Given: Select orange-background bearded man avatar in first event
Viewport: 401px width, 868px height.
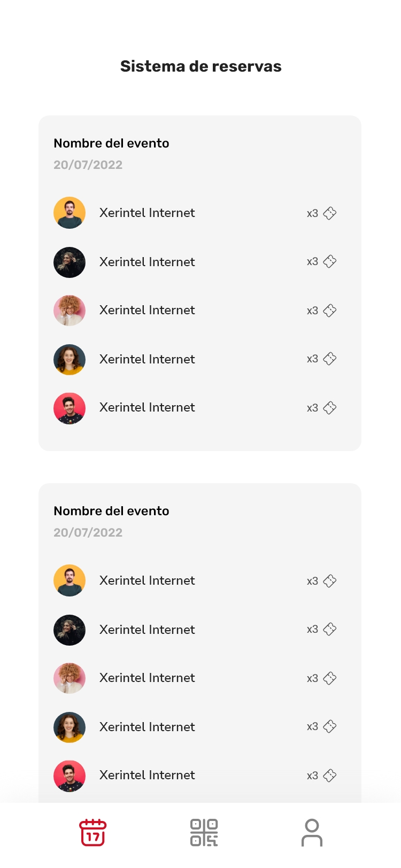Looking at the screenshot, I should pyautogui.click(x=70, y=213).
